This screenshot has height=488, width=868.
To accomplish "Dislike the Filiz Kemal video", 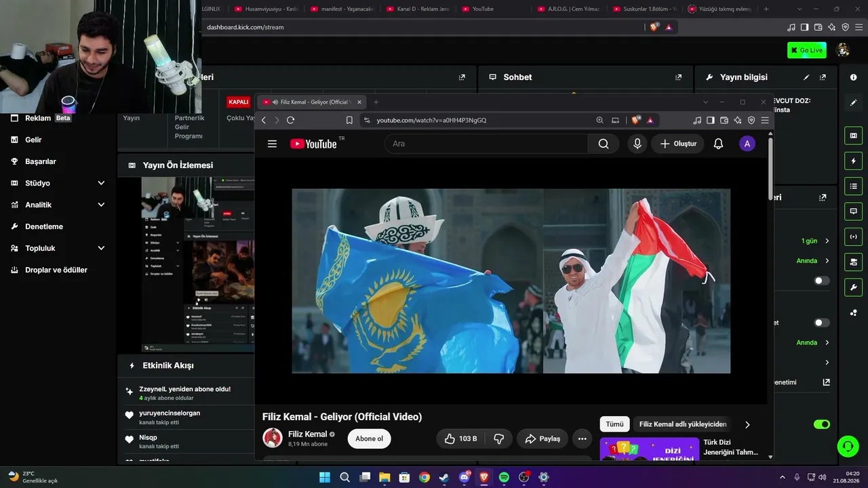I will point(498,439).
